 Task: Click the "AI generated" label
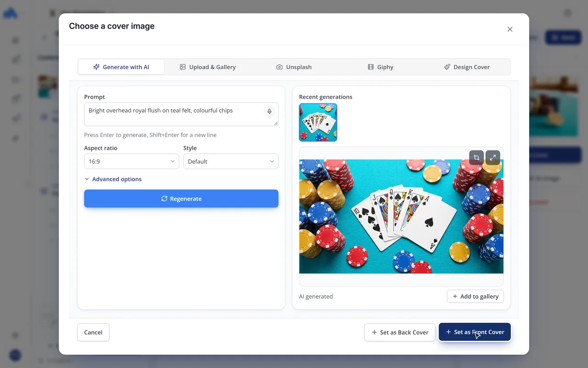316,296
